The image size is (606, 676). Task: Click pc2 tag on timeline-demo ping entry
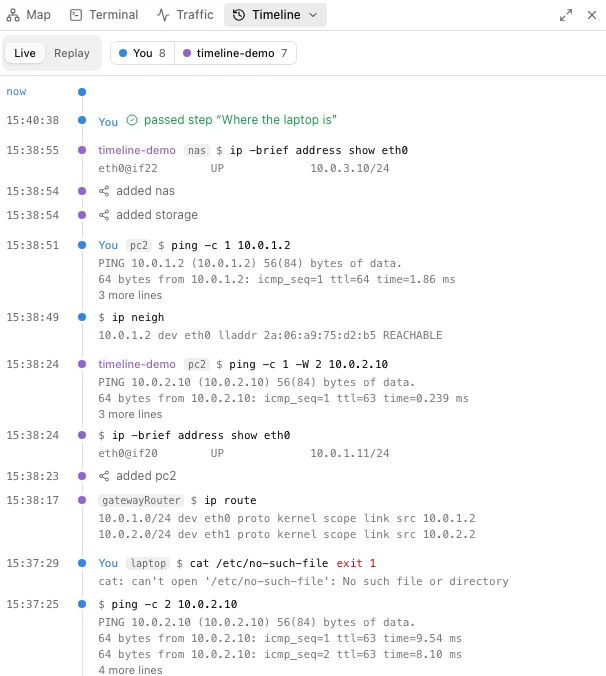click(197, 364)
